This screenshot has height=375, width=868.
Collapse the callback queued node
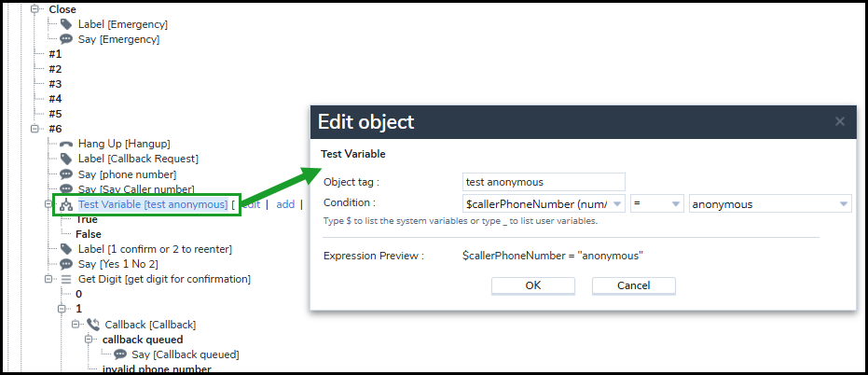[x=90, y=340]
